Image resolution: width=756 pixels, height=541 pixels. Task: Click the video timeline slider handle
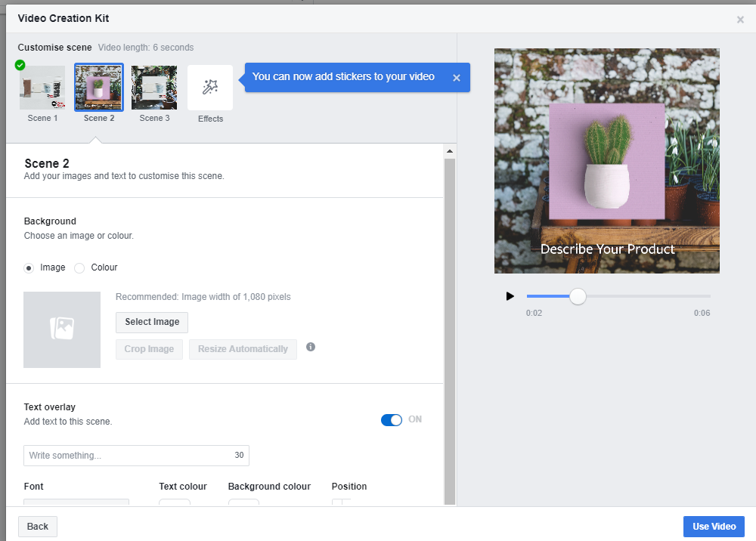coord(578,296)
